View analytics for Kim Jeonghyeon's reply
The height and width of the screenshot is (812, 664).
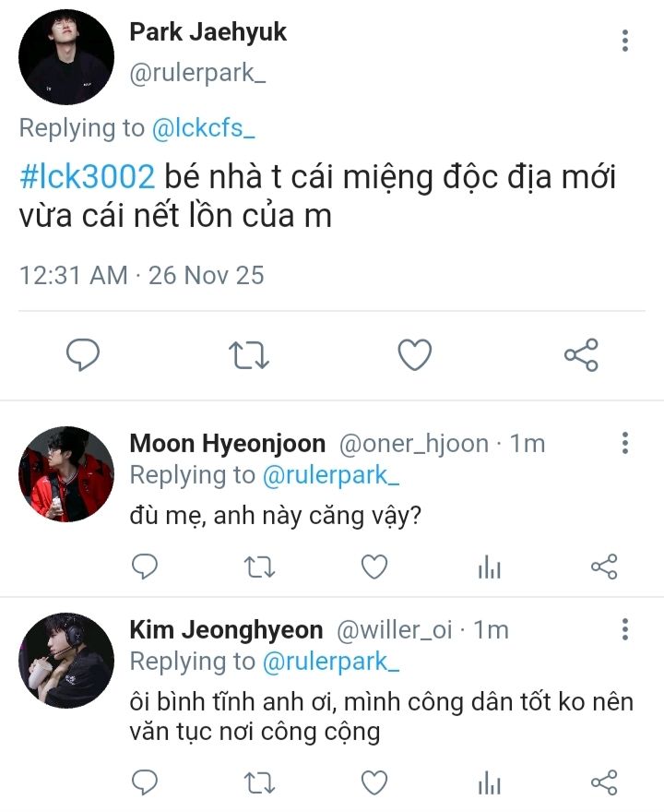[x=489, y=785]
